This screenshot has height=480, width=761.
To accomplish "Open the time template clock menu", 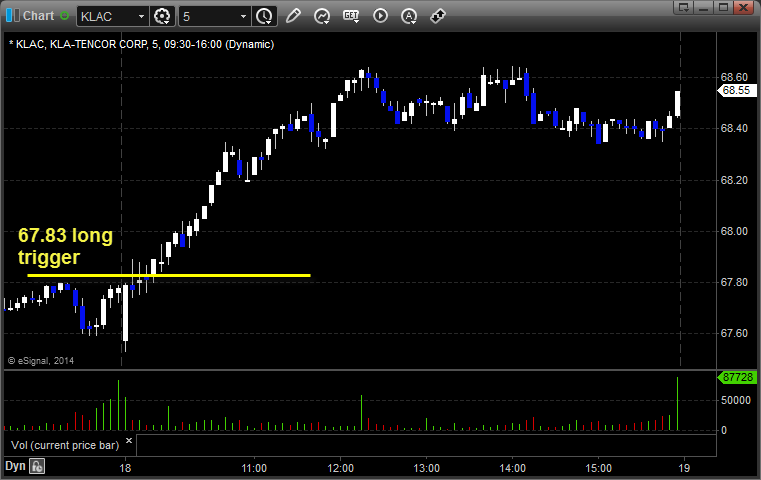I will [265, 16].
